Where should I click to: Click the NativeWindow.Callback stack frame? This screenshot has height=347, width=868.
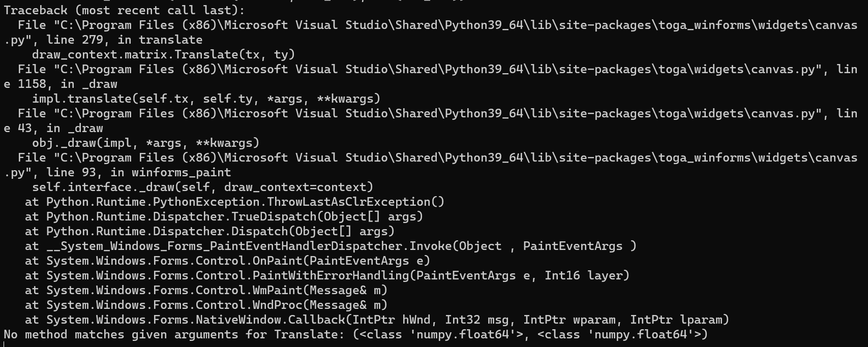377,320
